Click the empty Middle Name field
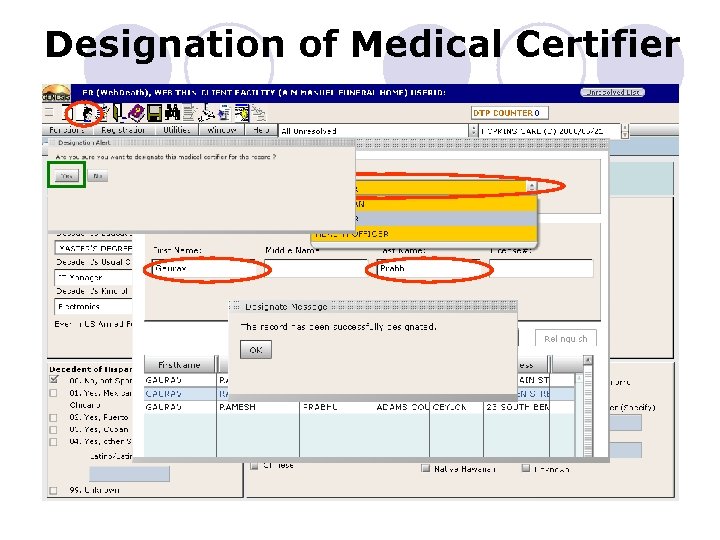This screenshot has width=720, height=540. (315, 268)
